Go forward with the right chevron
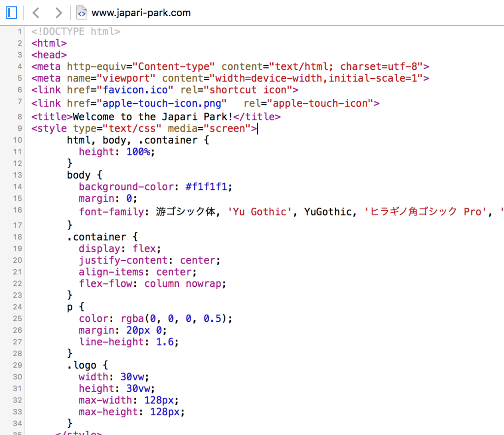The height and width of the screenshot is (435, 504). (58, 13)
